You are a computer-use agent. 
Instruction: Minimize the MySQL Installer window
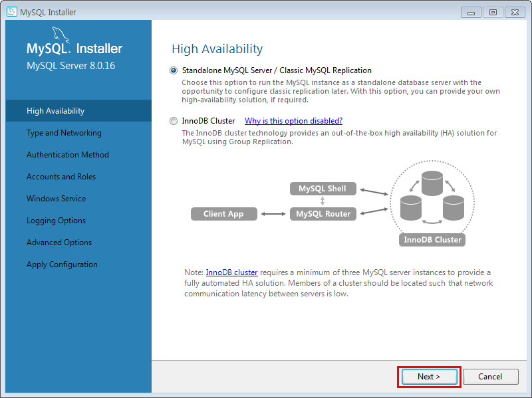(x=471, y=13)
